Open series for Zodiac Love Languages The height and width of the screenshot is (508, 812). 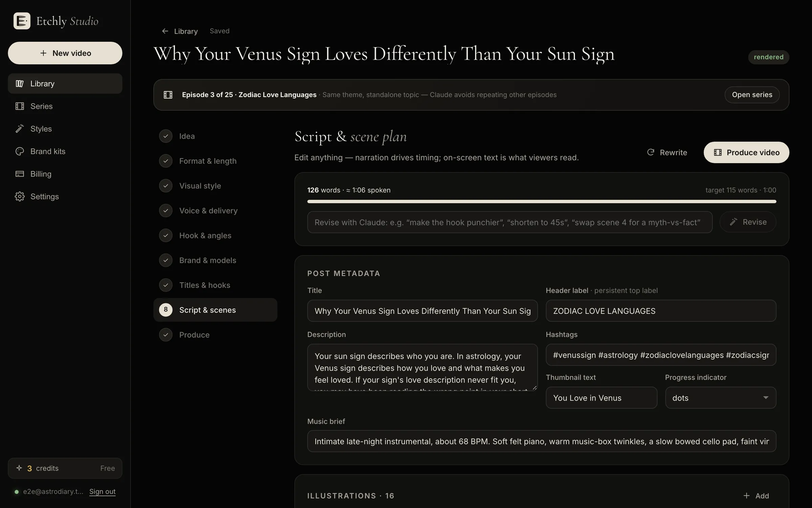tap(752, 95)
